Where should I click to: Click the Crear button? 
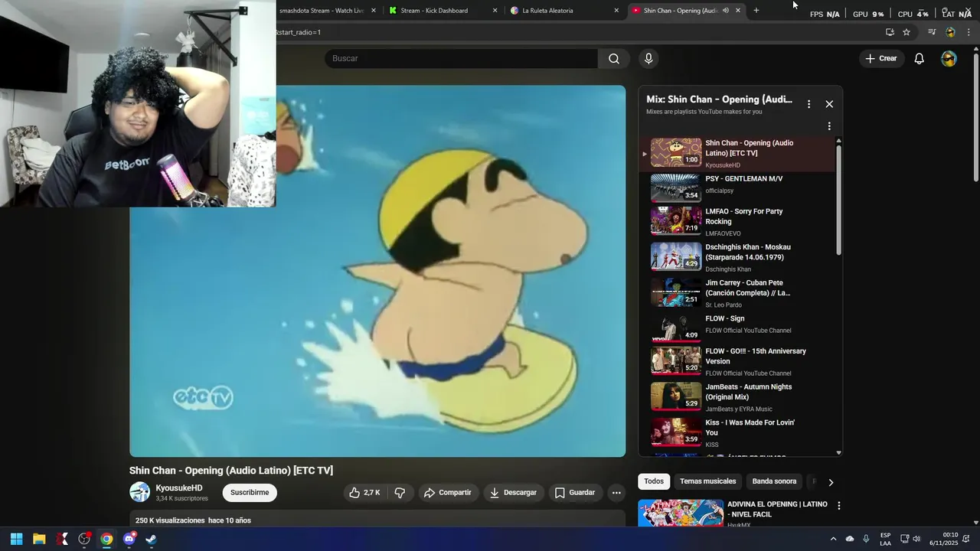[880, 59]
